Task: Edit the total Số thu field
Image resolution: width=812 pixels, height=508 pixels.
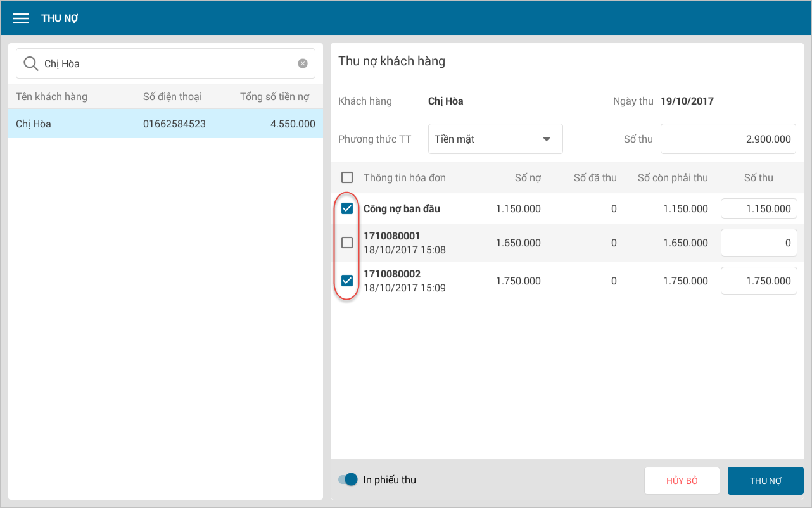Action: [728, 139]
